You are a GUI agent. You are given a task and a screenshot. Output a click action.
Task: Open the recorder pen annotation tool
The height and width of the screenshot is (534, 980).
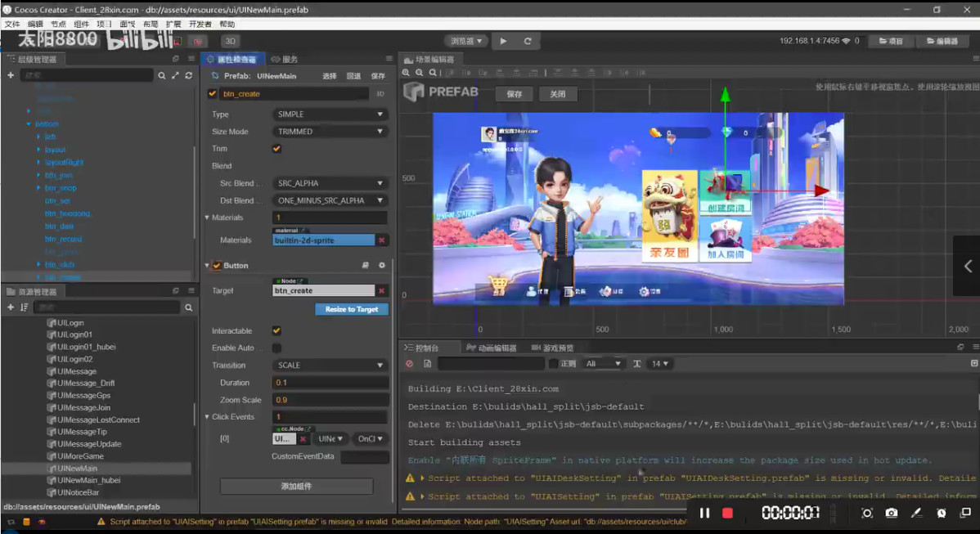pyautogui.click(x=916, y=513)
